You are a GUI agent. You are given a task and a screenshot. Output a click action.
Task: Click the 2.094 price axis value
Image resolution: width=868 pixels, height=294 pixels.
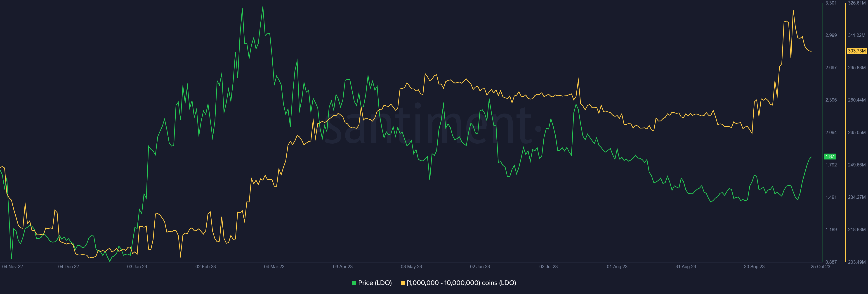tap(831, 133)
